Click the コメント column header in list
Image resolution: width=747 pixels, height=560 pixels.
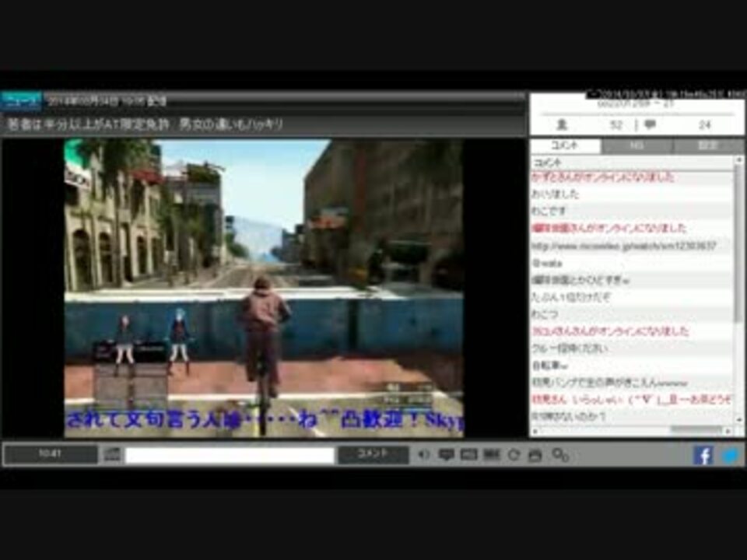click(x=633, y=163)
